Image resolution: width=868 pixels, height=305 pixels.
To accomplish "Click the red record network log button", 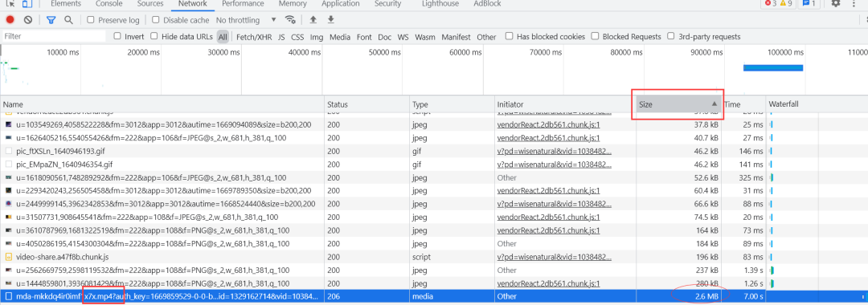I will pyautogui.click(x=10, y=20).
